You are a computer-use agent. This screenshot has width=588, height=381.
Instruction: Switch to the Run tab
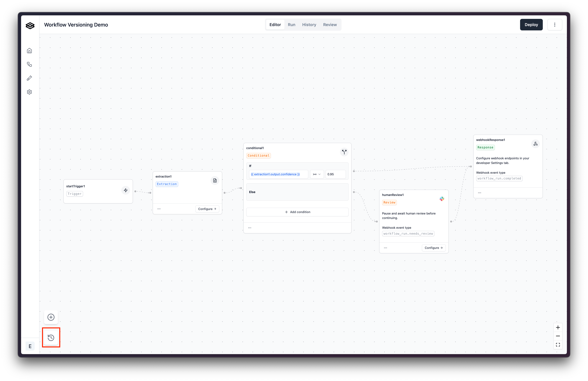pyautogui.click(x=292, y=25)
